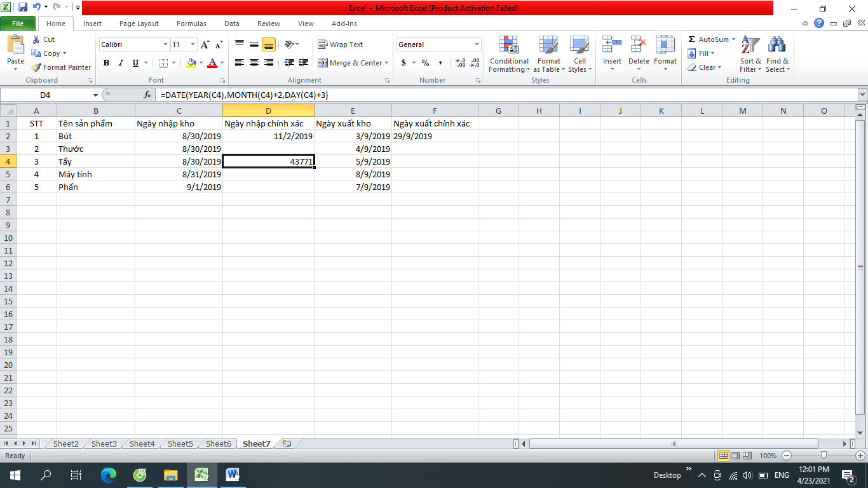
Task: Click the formula bar text
Action: click(x=244, y=95)
